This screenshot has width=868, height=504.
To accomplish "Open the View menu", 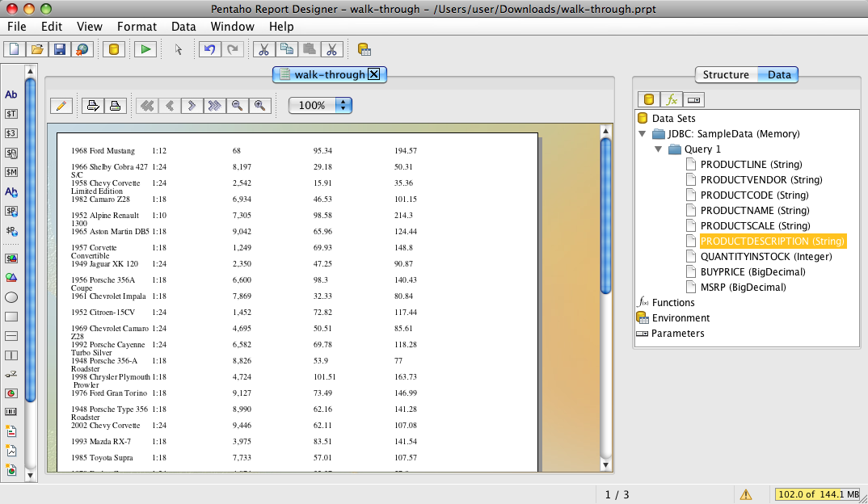I will (90, 27).
